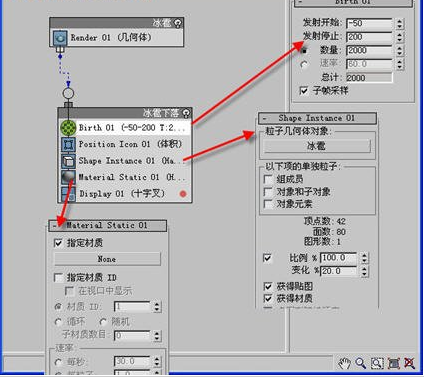Image resolution: width=424 pixels, height=377 pixels.
Task: Click the Display 01 operator icon
Action: click(68, 193)
